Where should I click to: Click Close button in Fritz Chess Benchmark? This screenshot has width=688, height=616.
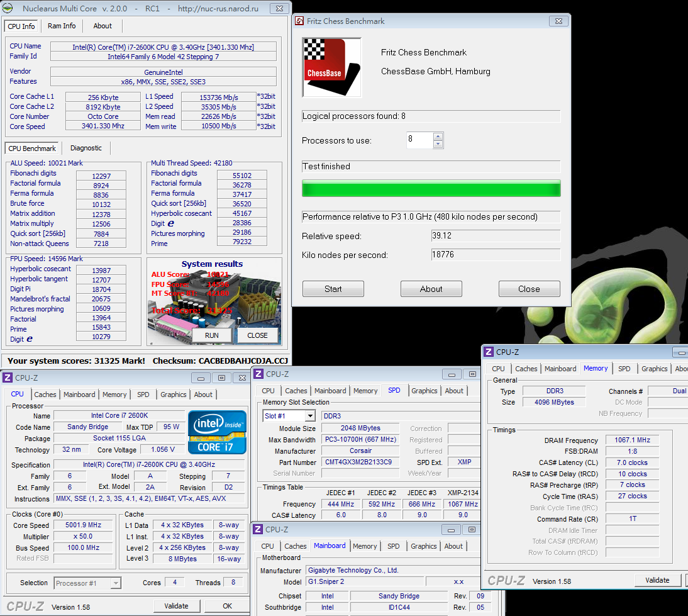click(x=529, y=289)
